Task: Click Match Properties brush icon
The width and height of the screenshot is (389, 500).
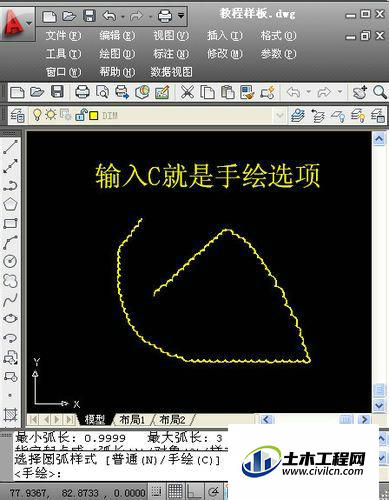Action: point(247,92)
